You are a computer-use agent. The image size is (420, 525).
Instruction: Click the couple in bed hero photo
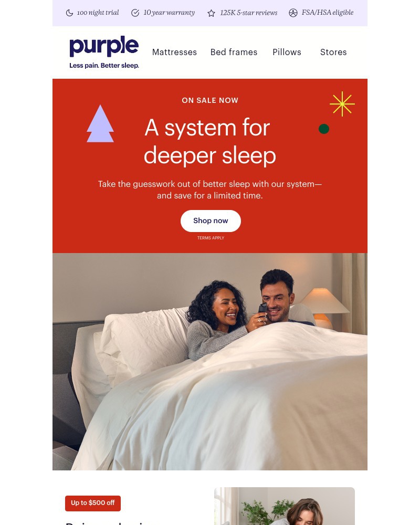point(210,362)
